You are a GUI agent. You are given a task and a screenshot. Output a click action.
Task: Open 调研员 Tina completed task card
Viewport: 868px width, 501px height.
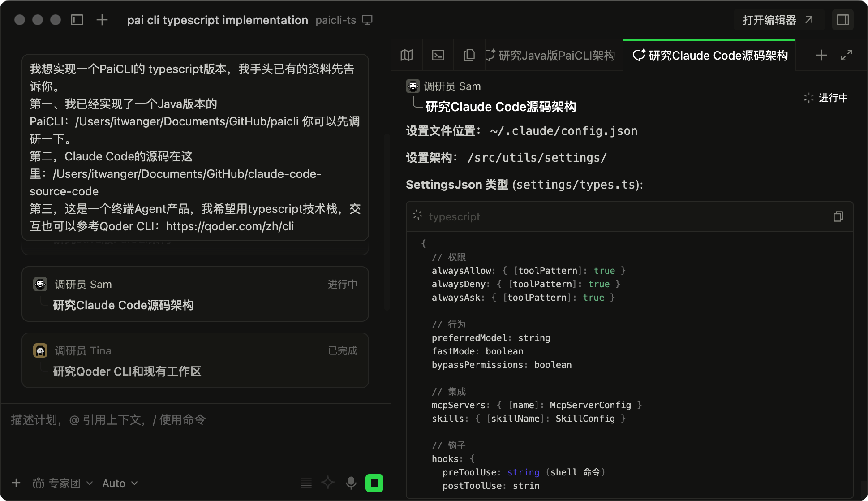point(195,360)
